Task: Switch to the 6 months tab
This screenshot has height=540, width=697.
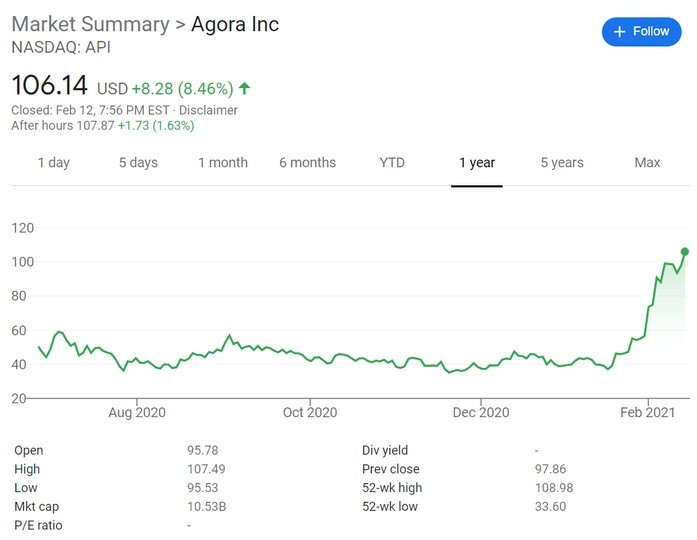Action: click(308, 163)
